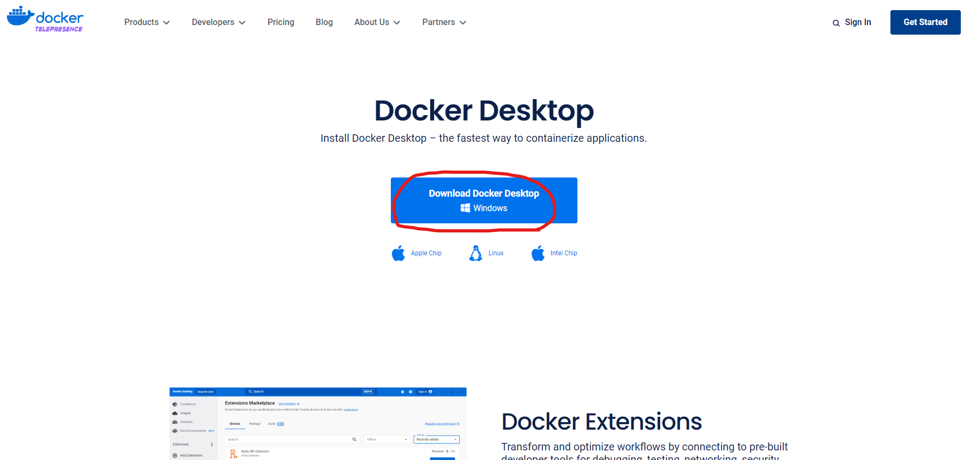980x460 pixels.
Task: Open the Extensions Marketplace screenshot thumbnail
Action: (318, 424)
